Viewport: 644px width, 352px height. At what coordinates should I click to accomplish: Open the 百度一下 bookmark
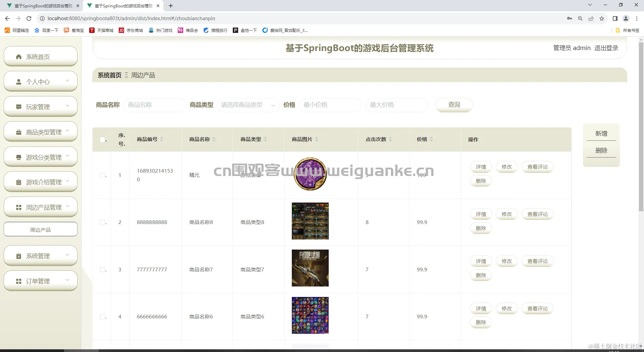tap(46, 30)
